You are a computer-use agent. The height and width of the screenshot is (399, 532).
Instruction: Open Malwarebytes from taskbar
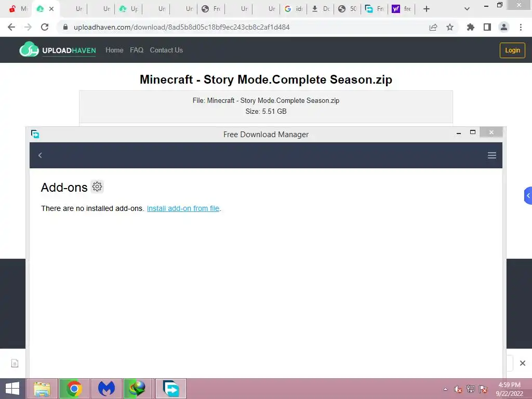[106, 389]
